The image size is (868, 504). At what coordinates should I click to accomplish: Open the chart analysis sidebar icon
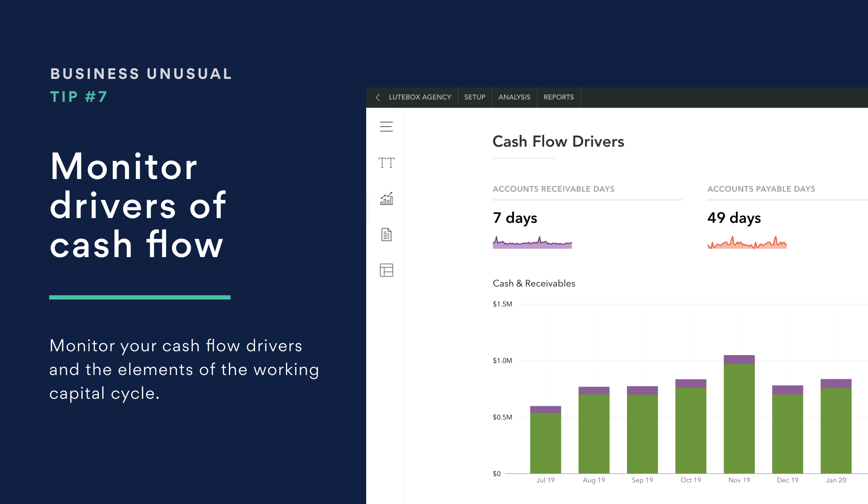pos(386,199)
